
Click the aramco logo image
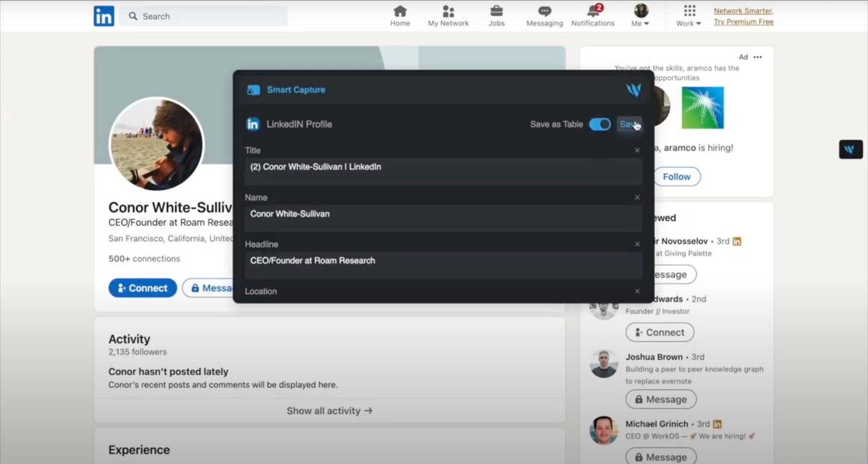point(703,108)
